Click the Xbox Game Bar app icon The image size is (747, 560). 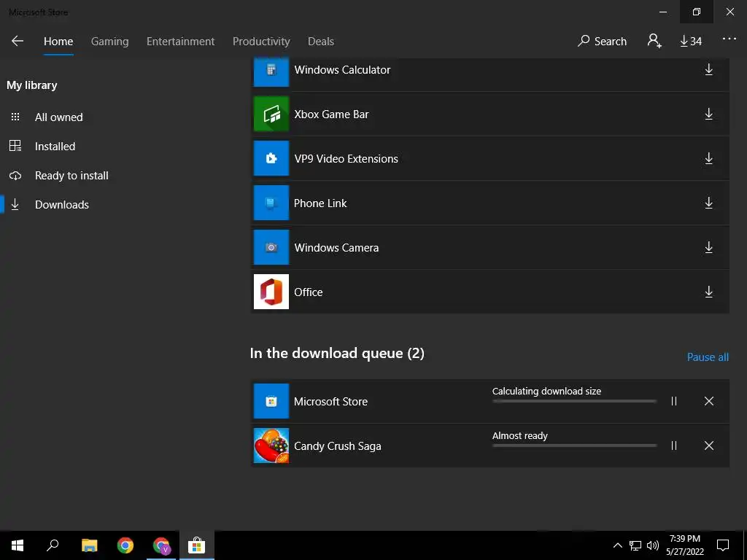[271, 114]
